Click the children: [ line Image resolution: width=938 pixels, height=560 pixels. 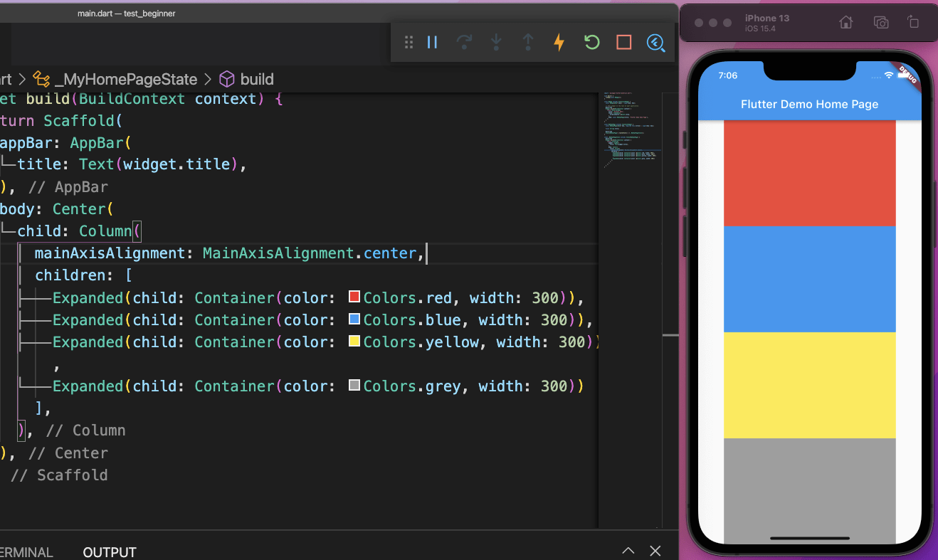tap(83, 275)
